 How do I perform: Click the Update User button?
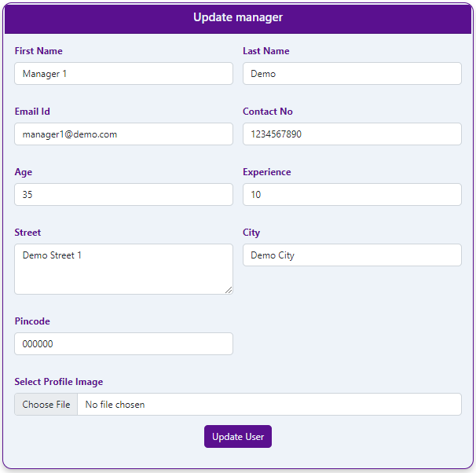[x=238, y=437]
